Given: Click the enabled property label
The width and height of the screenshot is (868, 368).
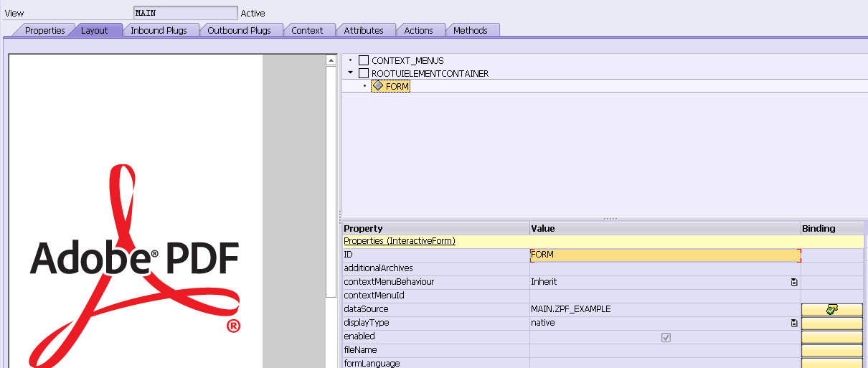Looking at the screenshot, I should tap(359, 336).
